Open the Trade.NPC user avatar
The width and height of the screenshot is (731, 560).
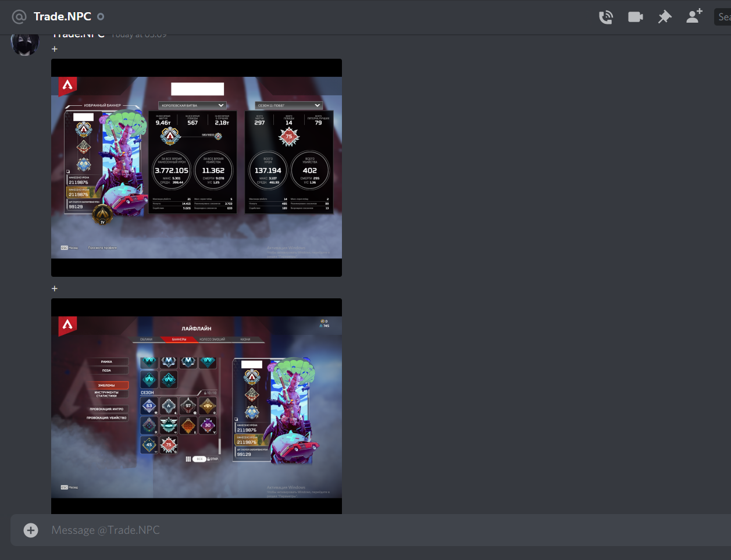coord(25,44)
